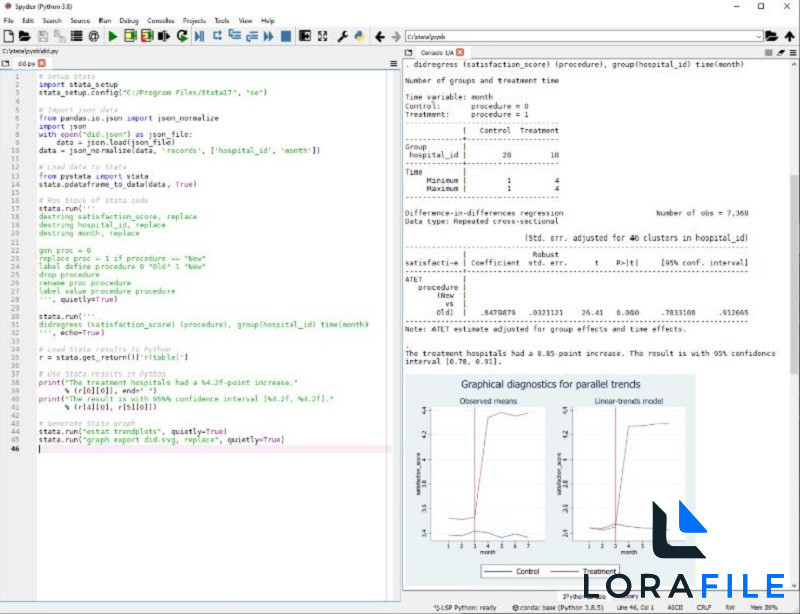Image resolution: width=800 pixels, height=614 pixels.
Task: Open the PYTHONPATH manager Python icon
Action: (x=359, y=36)
